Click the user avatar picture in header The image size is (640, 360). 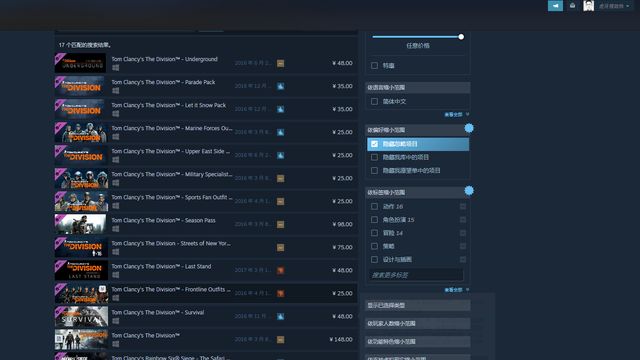pos(588,6)
